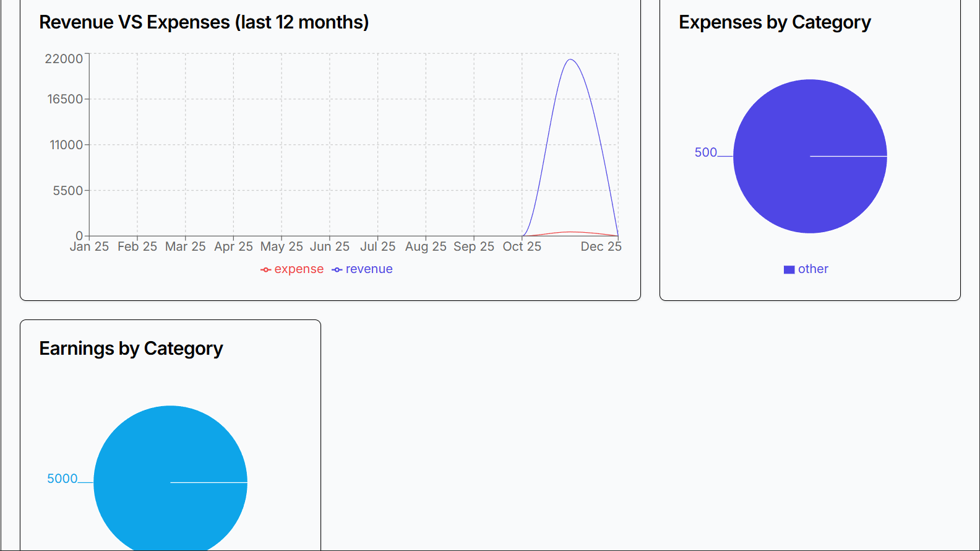Click the 500 label on expenses pie
This screenshot has width=980, height=551.
coord(705,152)
